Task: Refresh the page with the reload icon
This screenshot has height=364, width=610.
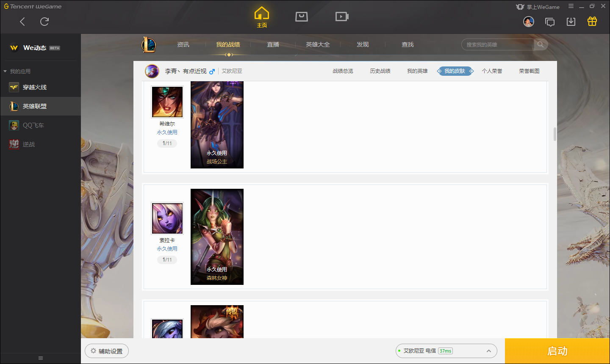Action: click(x=44, y=22)
